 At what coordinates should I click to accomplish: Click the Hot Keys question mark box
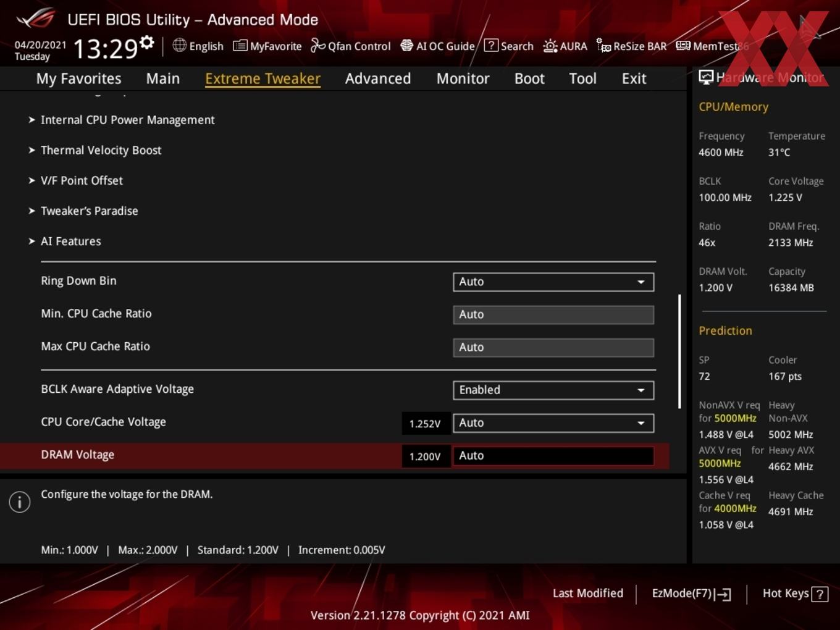click(x=820, y=594)
